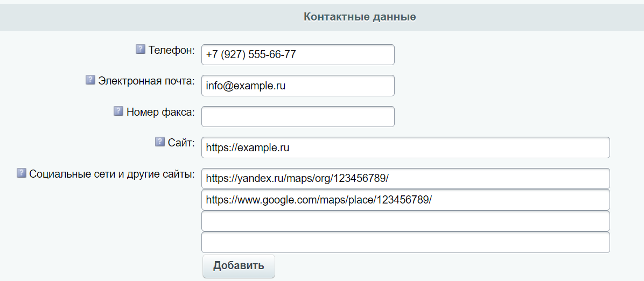Click the Добавить button
This screenshot has height=281, width=644.
[239, 266]
